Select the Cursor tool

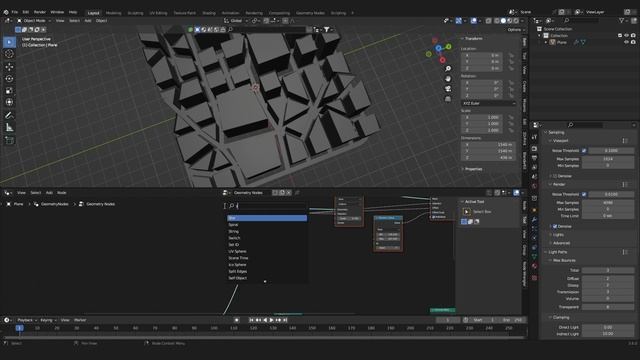tap(9, 54)
